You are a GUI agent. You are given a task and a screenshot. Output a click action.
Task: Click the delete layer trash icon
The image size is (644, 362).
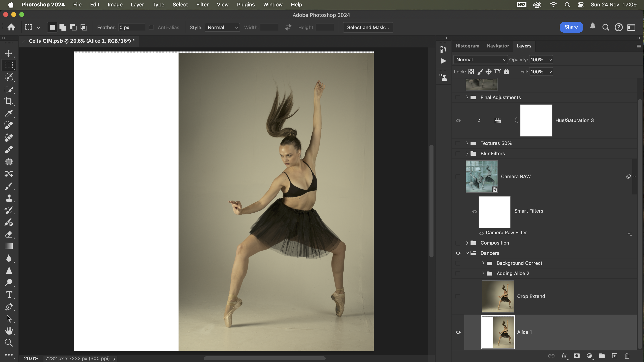627,356
